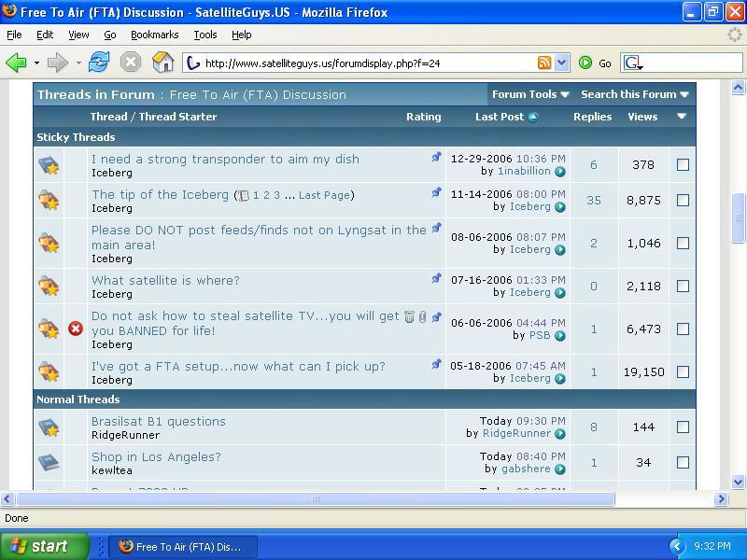Click the Windows start button

(x=44, y=546)
